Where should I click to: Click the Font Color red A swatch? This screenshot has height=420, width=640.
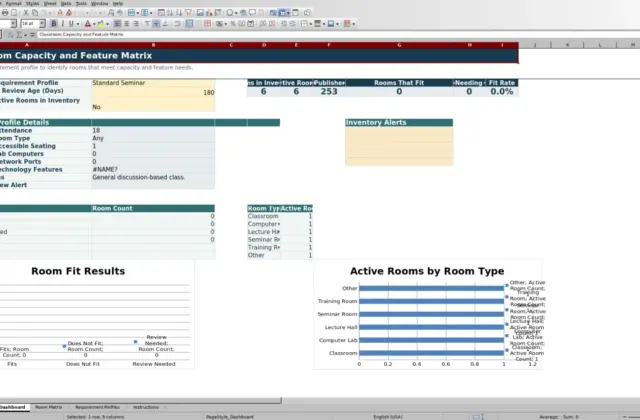pyautogui.click(x=87, y=24)
